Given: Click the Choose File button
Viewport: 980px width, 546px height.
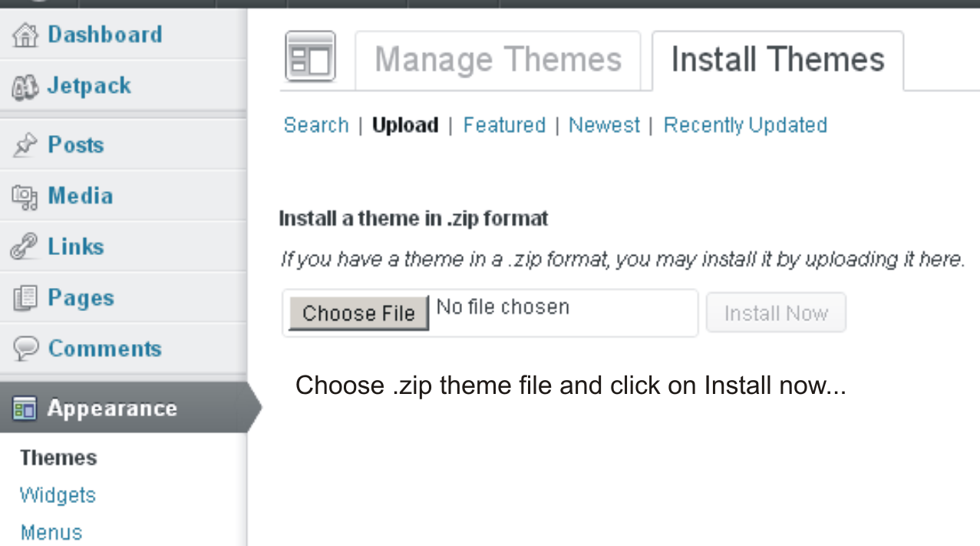Looking at the screenshot, I should [357, 313].
